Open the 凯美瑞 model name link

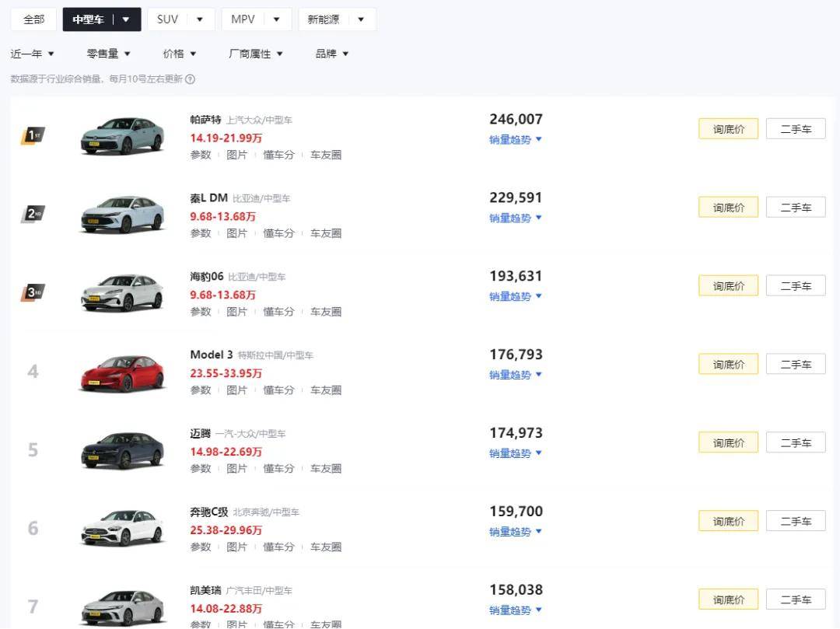[x=205, y=590]
